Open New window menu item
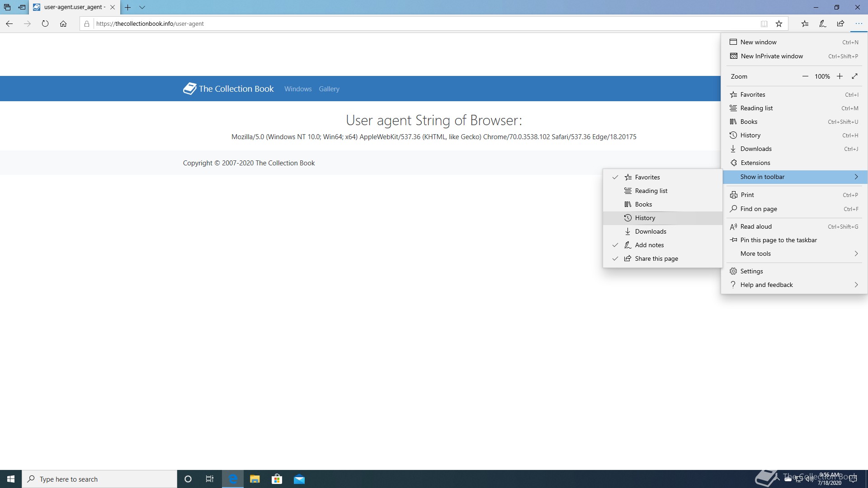Image resolution: width=868 pixels, height=488 pixels. (794, 42)
